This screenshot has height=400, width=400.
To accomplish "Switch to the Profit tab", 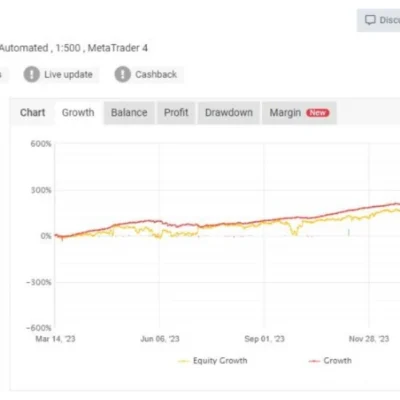I will (x=176, y=113).
